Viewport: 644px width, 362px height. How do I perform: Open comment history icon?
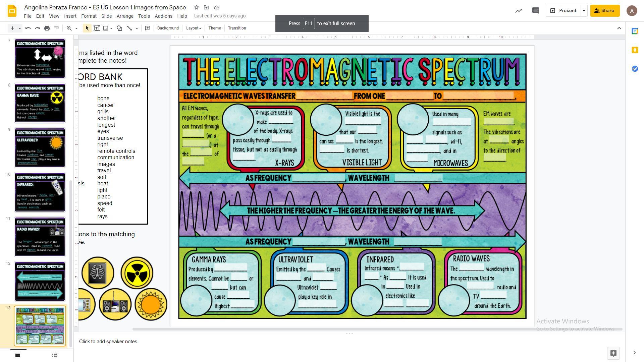tap(535, 11)
